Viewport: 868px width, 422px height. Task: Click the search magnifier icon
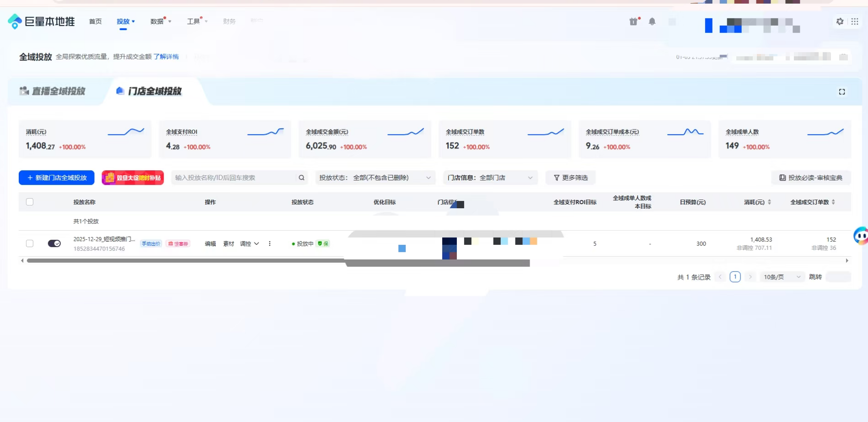(301, 178)
